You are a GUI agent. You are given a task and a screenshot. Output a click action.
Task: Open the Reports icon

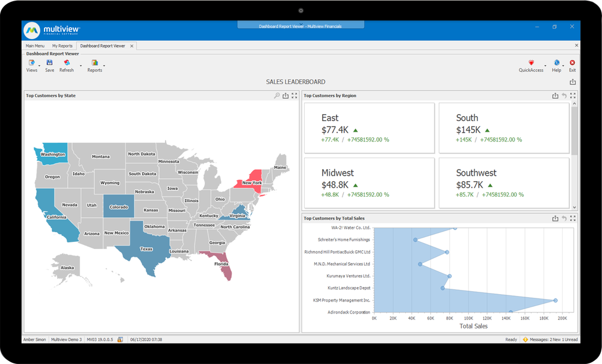(x=95, y=63)
